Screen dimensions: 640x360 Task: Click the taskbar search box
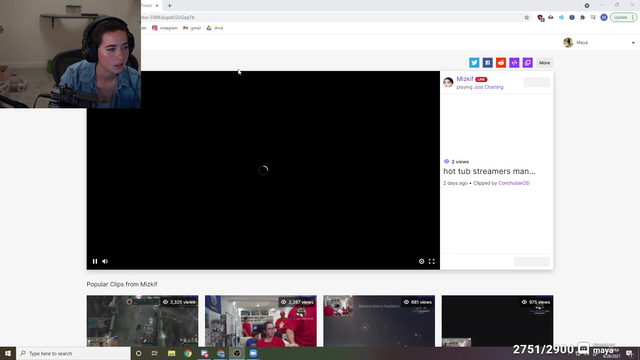tap(73, 353)
